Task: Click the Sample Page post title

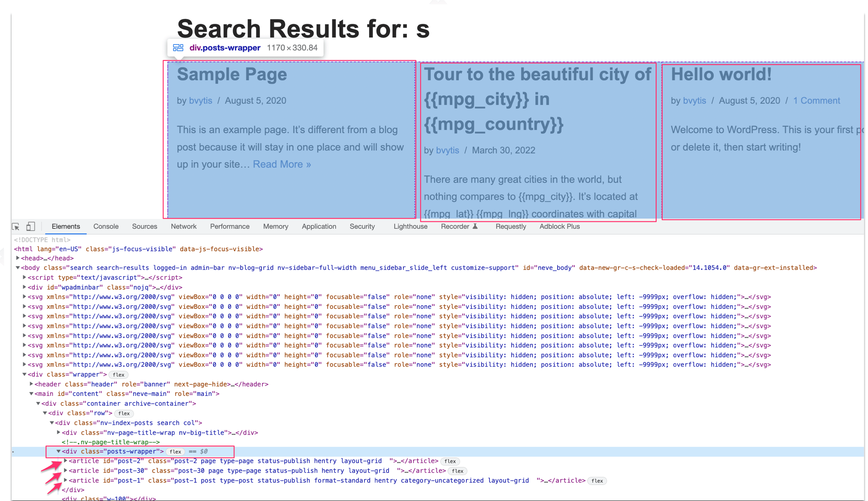Action: click(232, 74)
